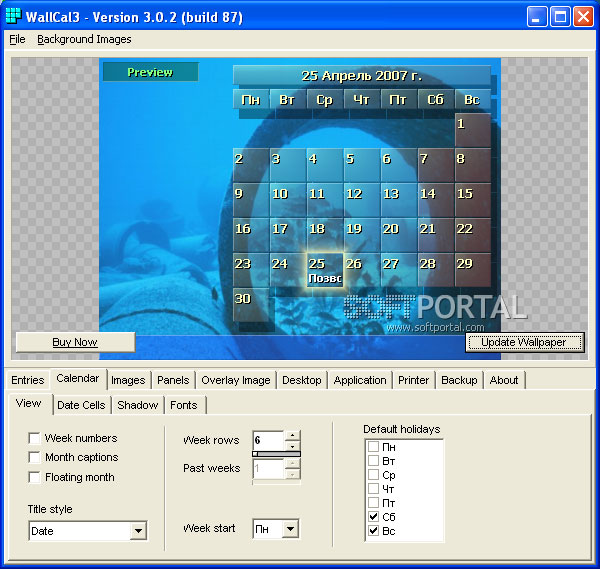The height and width of the screenshot is (569, 600).
Task: Check Ср in Default holidays
Action: (x=373, y=475)
